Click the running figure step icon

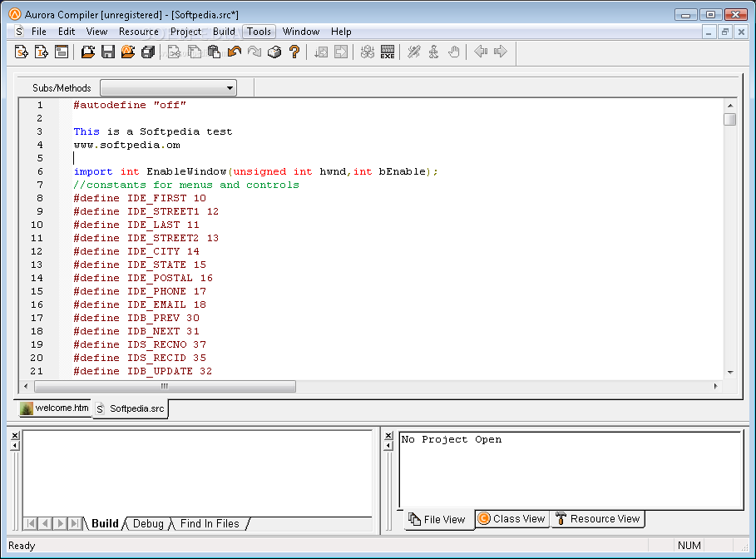(433, 52)
